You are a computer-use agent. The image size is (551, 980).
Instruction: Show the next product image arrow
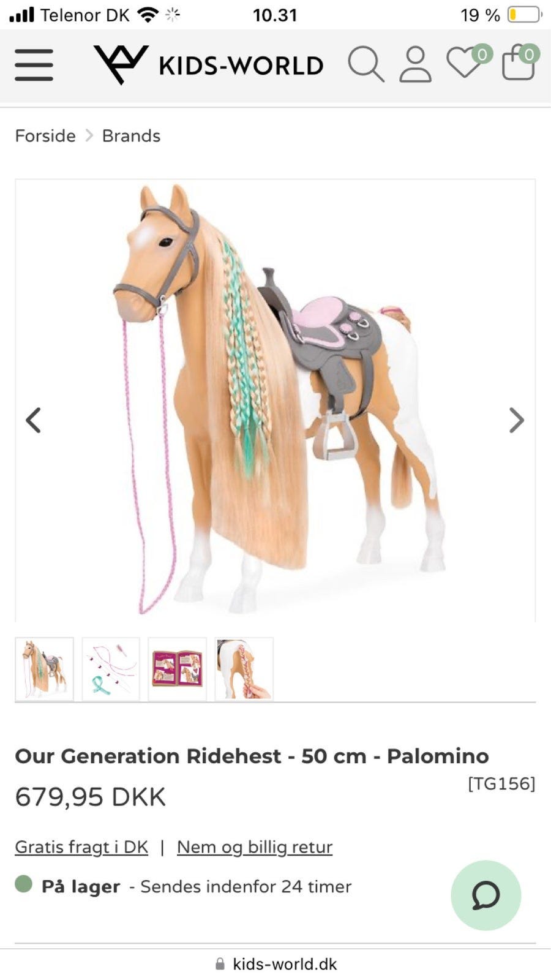[x=516, y=420]
